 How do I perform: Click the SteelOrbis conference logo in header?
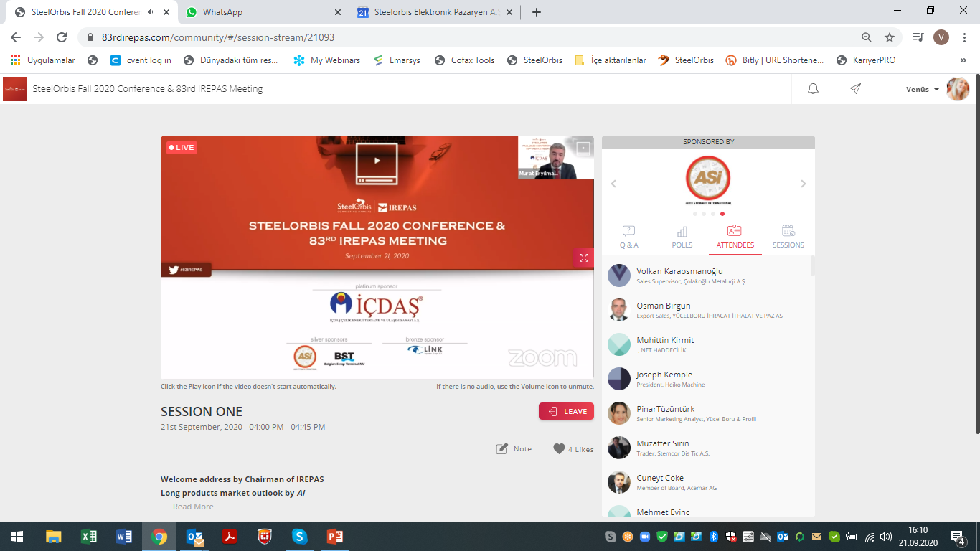point(14,89)
